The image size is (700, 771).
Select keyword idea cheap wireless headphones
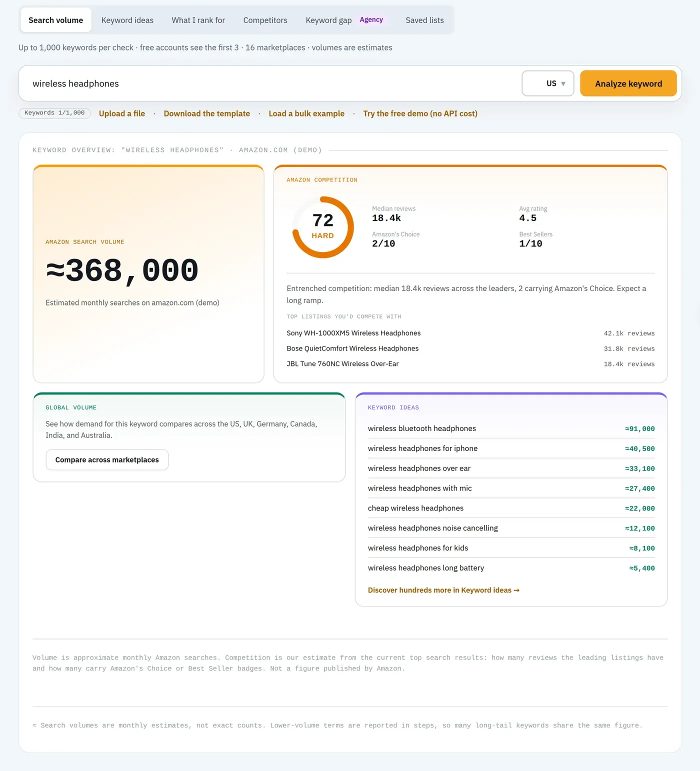[x=511, y=508]
